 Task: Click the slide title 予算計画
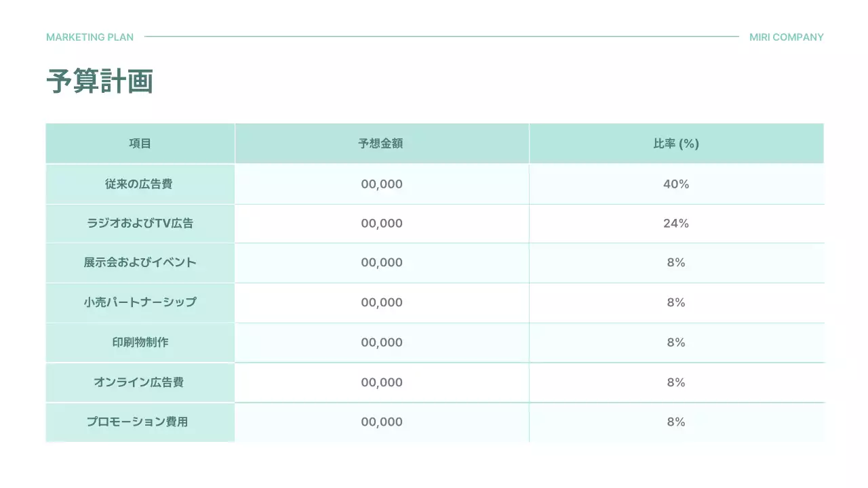coord(100,81)
